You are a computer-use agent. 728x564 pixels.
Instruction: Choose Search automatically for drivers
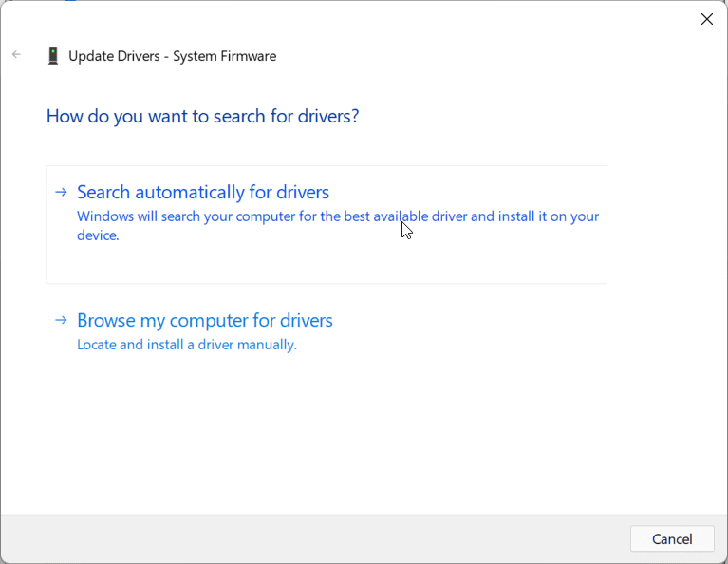pyautogui.click(x=203, y=192)
